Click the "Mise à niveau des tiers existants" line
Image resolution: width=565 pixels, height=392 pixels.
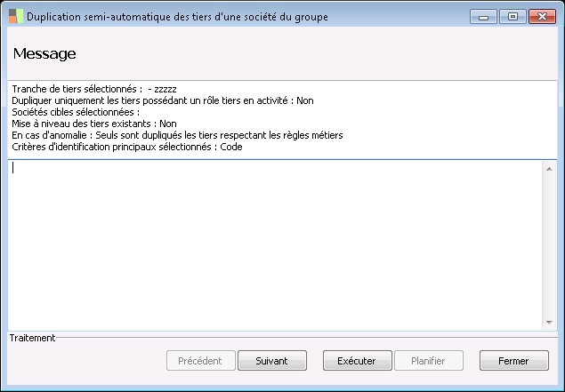pos(94,124)
